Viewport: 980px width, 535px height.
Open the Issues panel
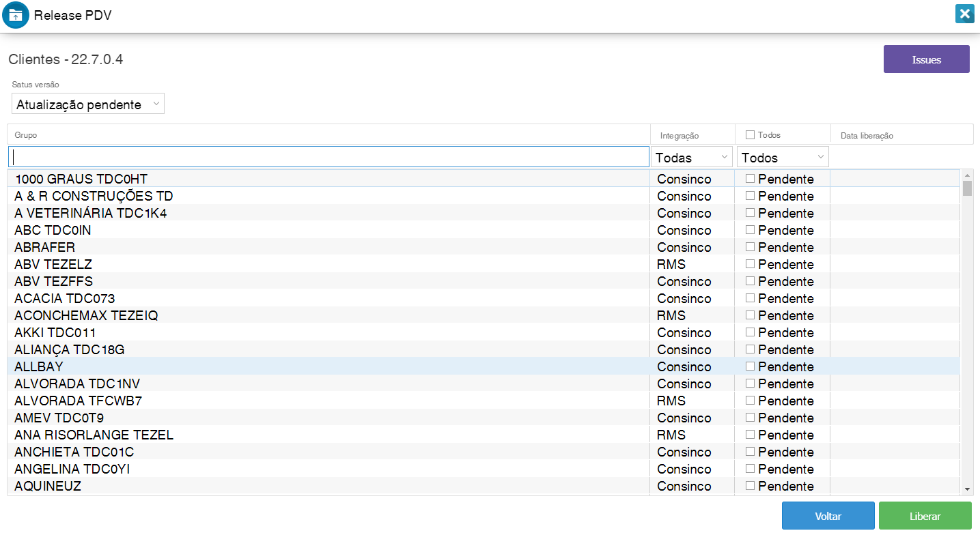point(926,59)
